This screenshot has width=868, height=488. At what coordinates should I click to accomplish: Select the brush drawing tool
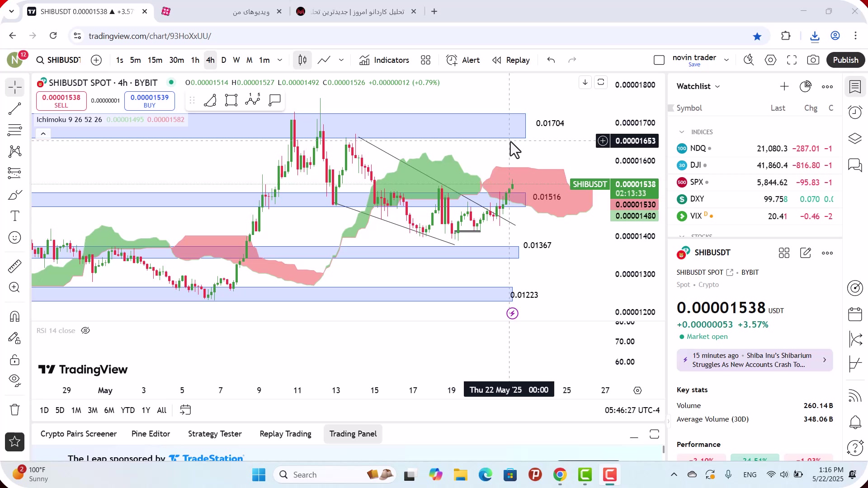click(15, 195)
